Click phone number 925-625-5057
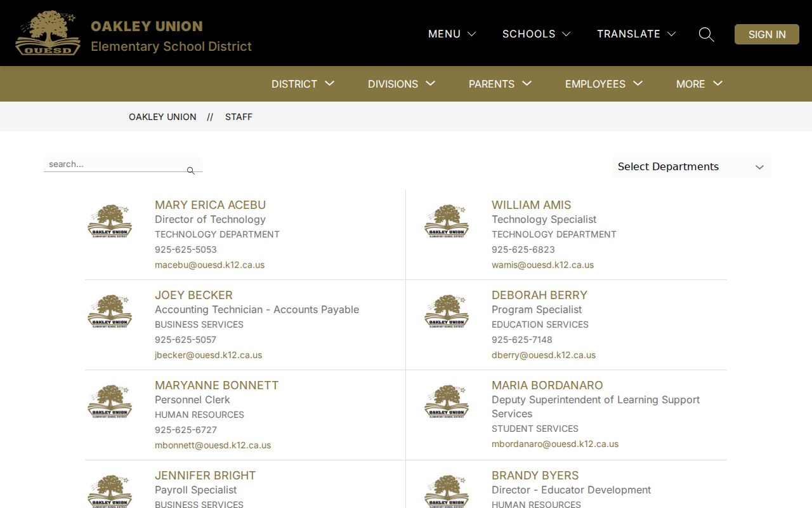Image resolution: width=812 pixels, height=508 pixels. [x=185, y=340]
